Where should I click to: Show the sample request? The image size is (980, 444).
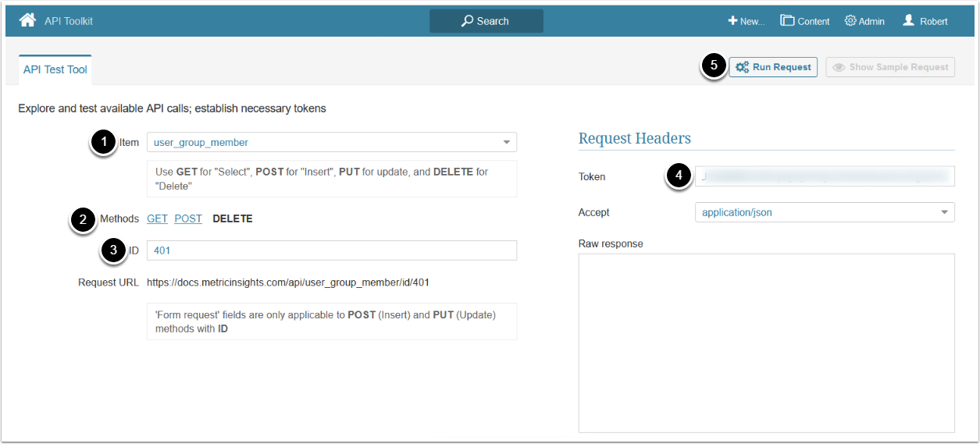coord(890,67)
